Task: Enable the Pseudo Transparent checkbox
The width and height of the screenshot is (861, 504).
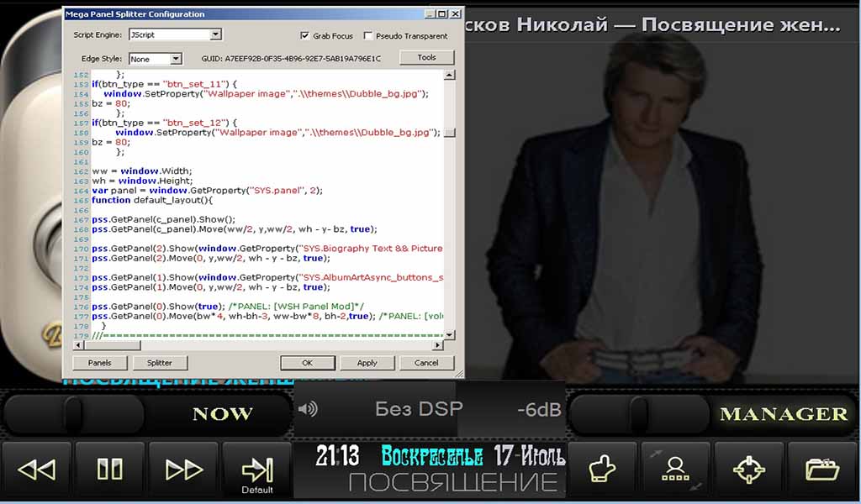Action: [368, 36]
